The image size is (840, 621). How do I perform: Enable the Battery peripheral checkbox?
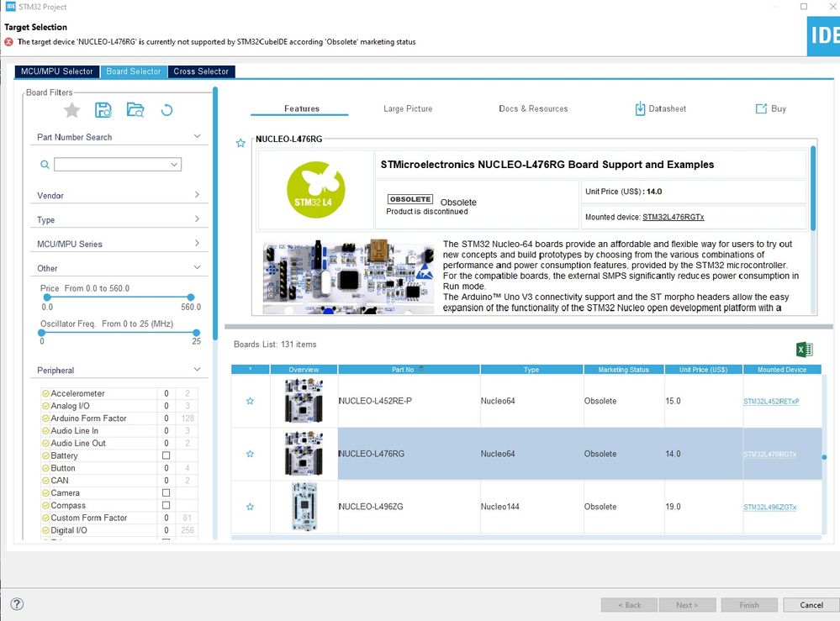point(166,455)
